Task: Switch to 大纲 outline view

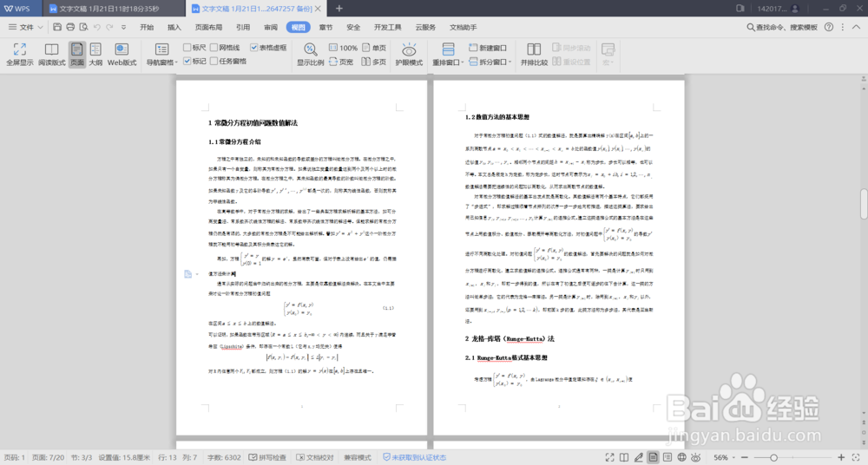Action: click(x=95, y=55)
